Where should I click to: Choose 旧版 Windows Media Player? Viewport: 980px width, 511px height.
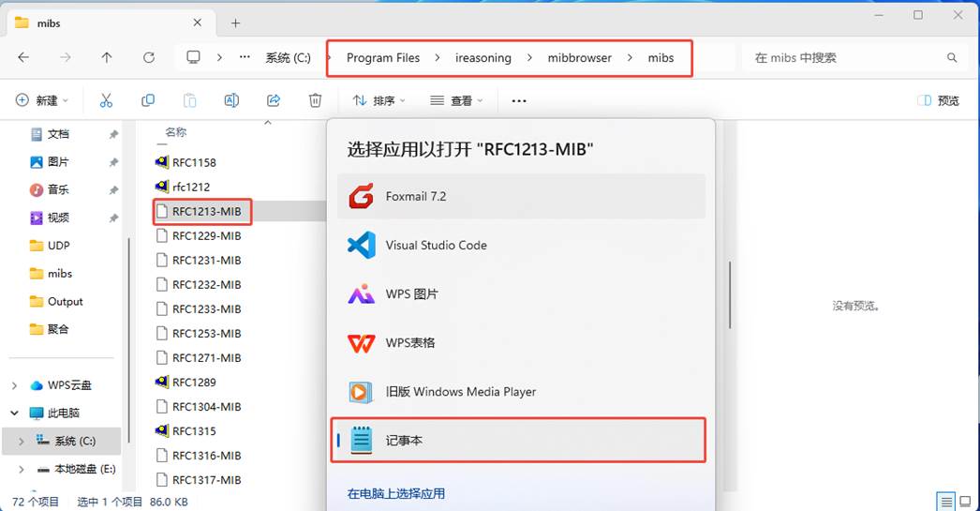[521, 392]
